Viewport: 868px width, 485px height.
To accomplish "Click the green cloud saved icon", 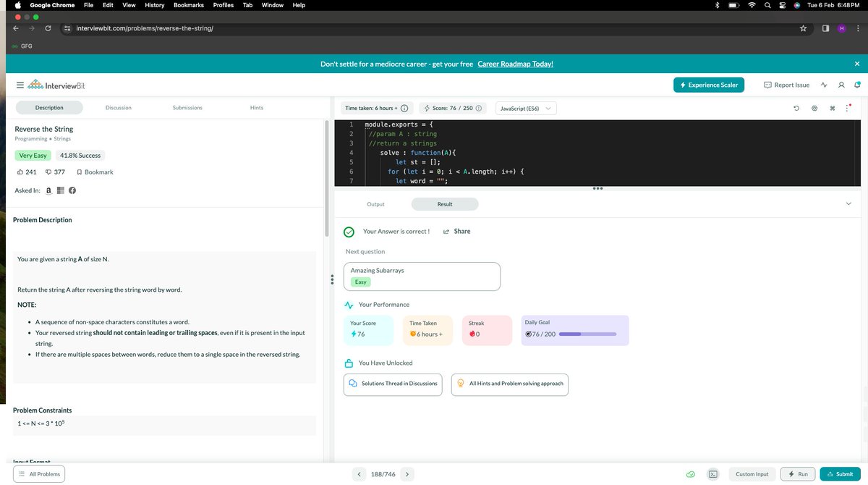I will tap(691, 474).
